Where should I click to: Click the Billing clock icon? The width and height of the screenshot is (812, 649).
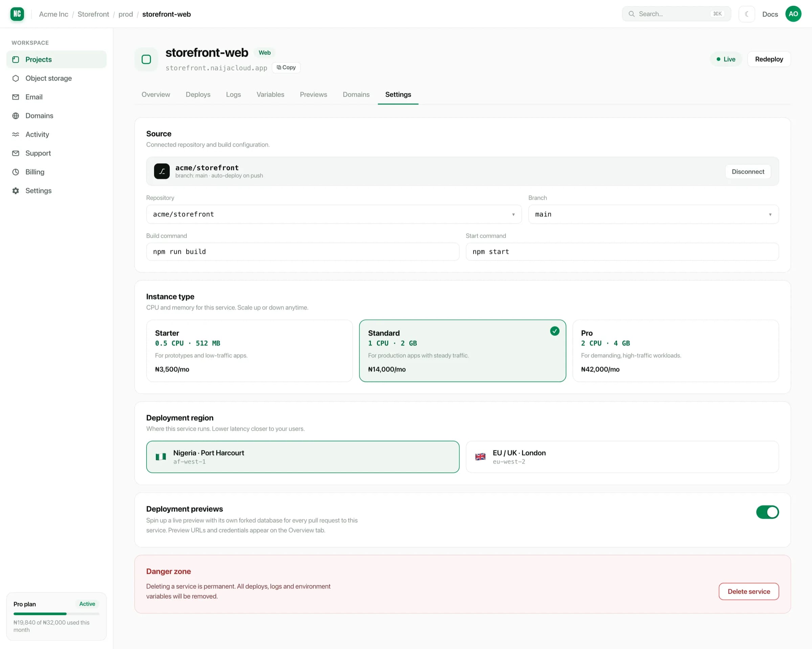tap(16, 172)
